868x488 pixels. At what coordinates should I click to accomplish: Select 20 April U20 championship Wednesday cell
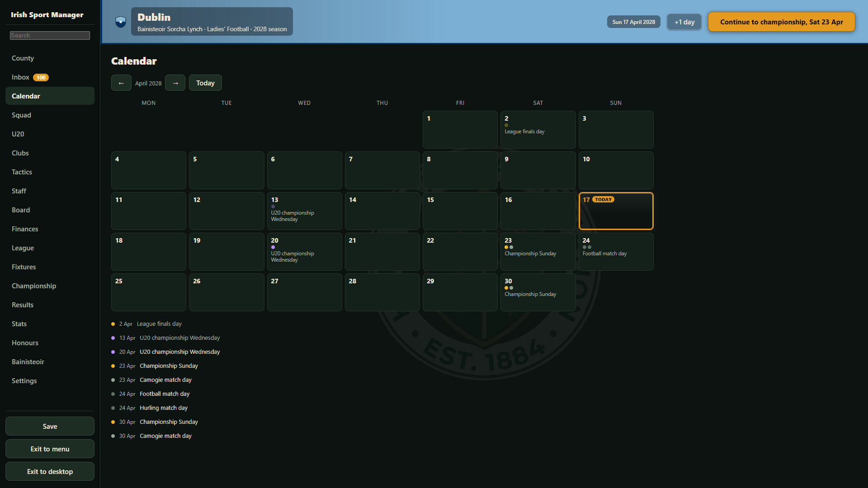click(304, 252)
